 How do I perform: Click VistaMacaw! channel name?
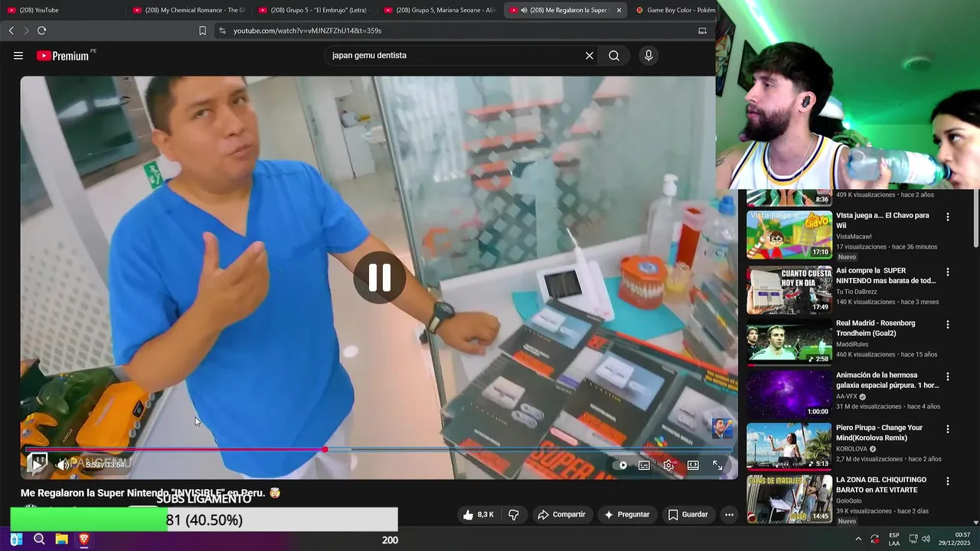(x=855, y=236)
